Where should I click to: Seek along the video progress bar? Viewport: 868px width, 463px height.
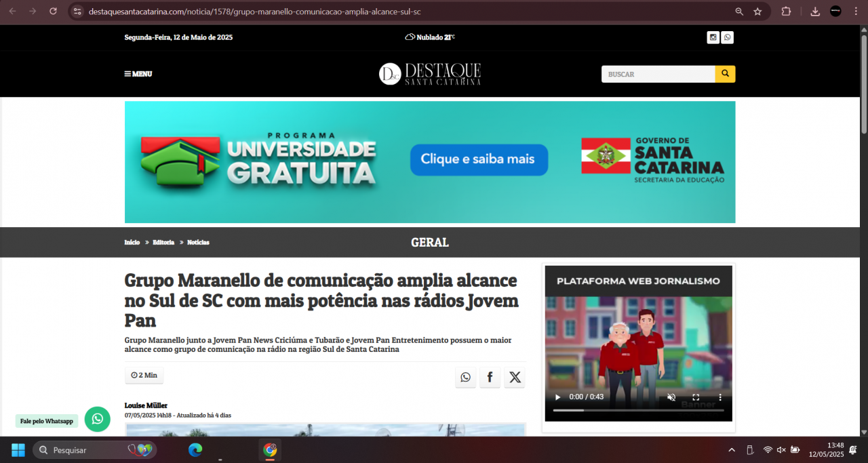(x=639, y=410)
